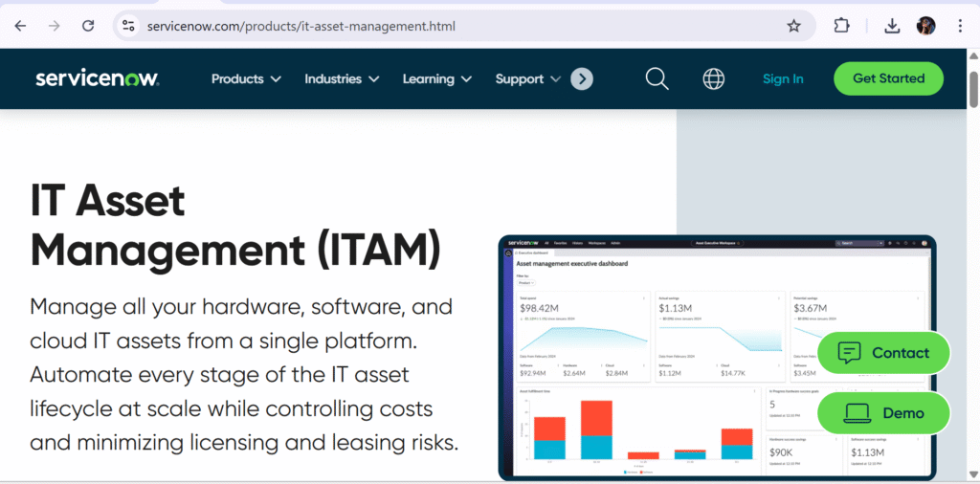This screenshot has width=980, height=484.
Task: Click the IT Asset Management (ITAM) heading
Action: click(235, 226)
